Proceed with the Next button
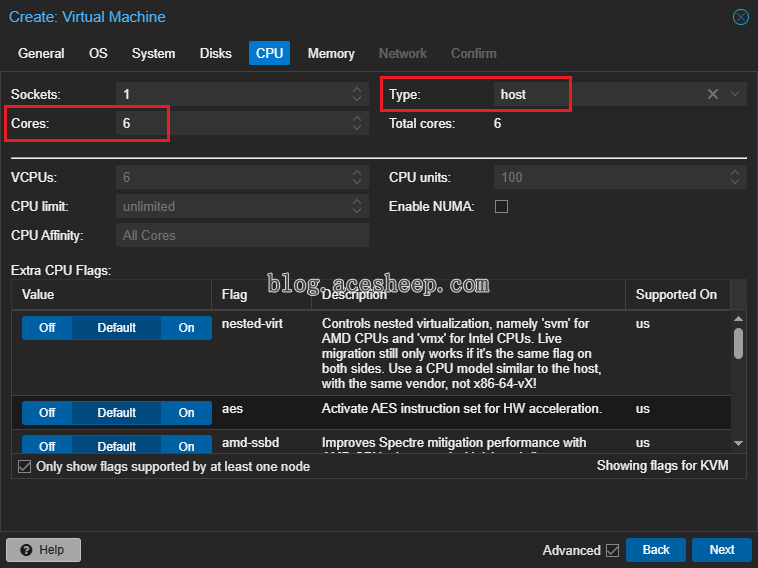The height and width of the screenshot is (568, 758). coord(722,550)
